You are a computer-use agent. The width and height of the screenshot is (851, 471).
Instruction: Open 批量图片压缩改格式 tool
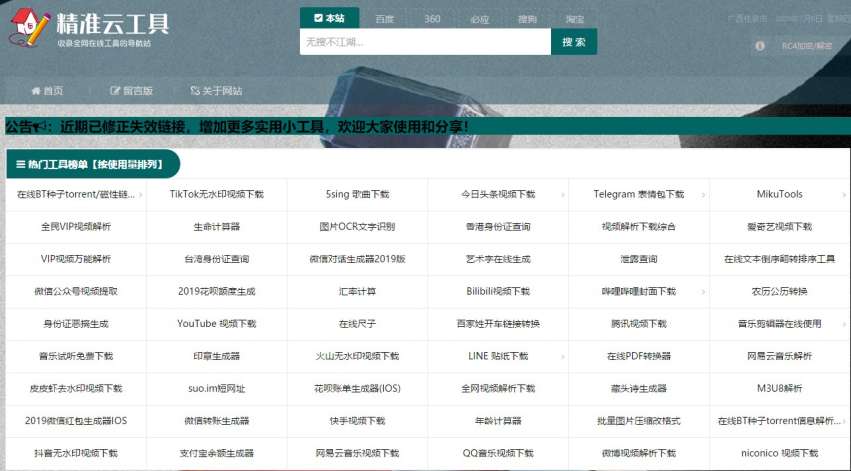pyautogui.click(x=639, y=421)
